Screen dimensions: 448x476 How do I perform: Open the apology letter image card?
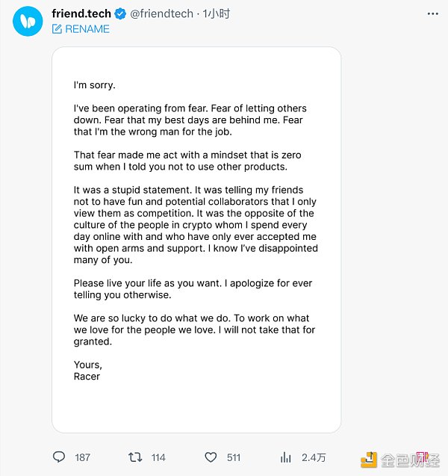click(196, 239)
